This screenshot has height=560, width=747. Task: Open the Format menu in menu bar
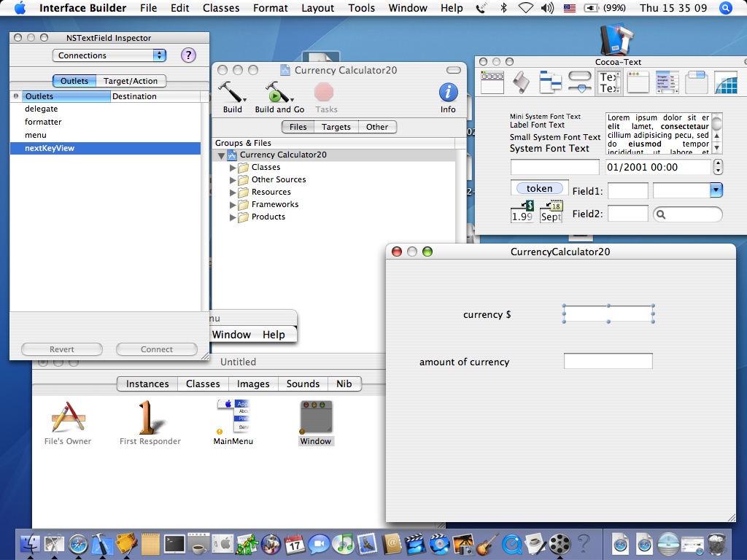pyautogui.click(x=270, y=7)
